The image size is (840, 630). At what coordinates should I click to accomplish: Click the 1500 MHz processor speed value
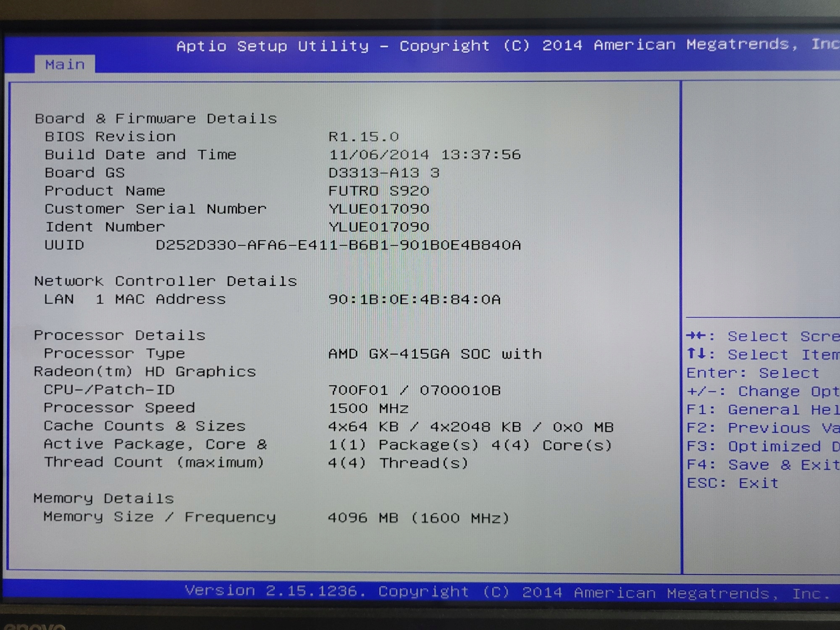(x=368, y=408)
